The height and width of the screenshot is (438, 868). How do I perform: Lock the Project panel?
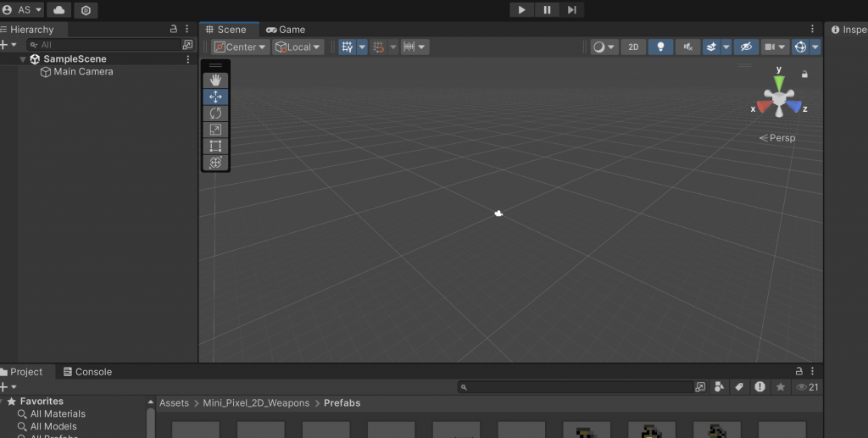798,371
